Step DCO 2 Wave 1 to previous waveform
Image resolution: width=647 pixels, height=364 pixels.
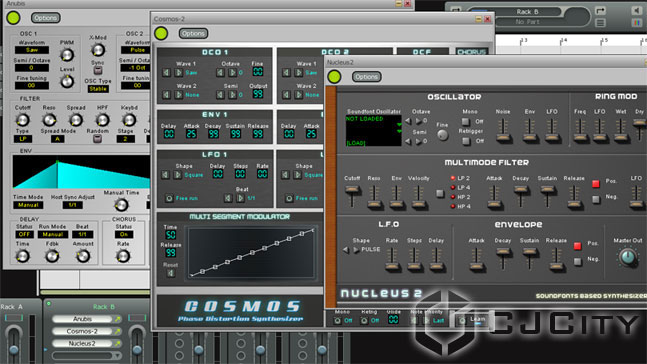coord(286,73)
